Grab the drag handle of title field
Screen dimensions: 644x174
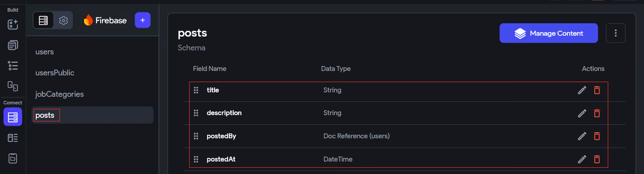point(196,90)
